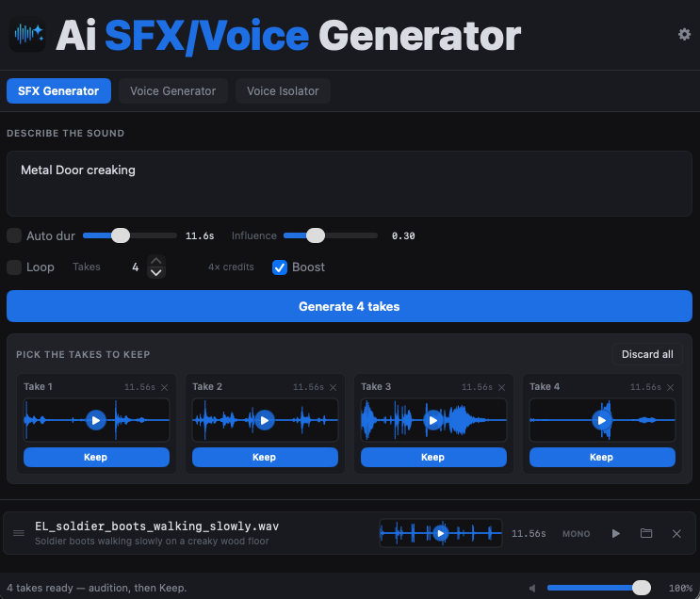Keep Take 4
700x599 pixels.
coord(602,457)
